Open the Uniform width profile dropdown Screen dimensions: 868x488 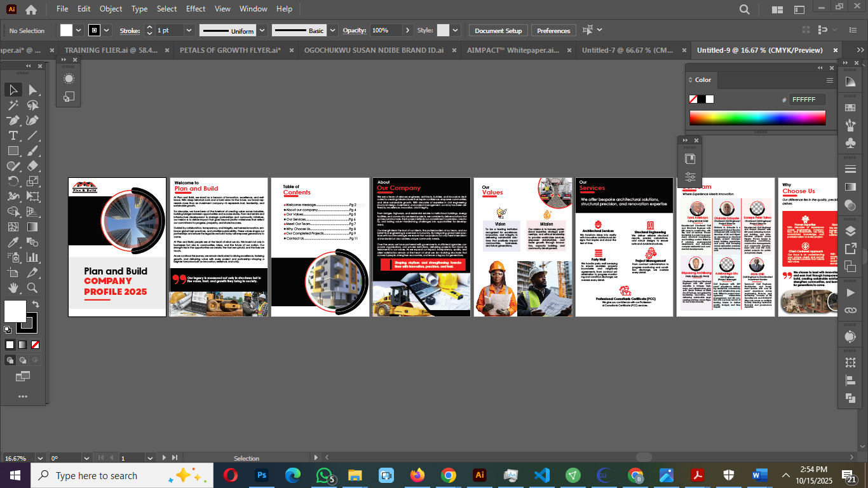point(261,30)
